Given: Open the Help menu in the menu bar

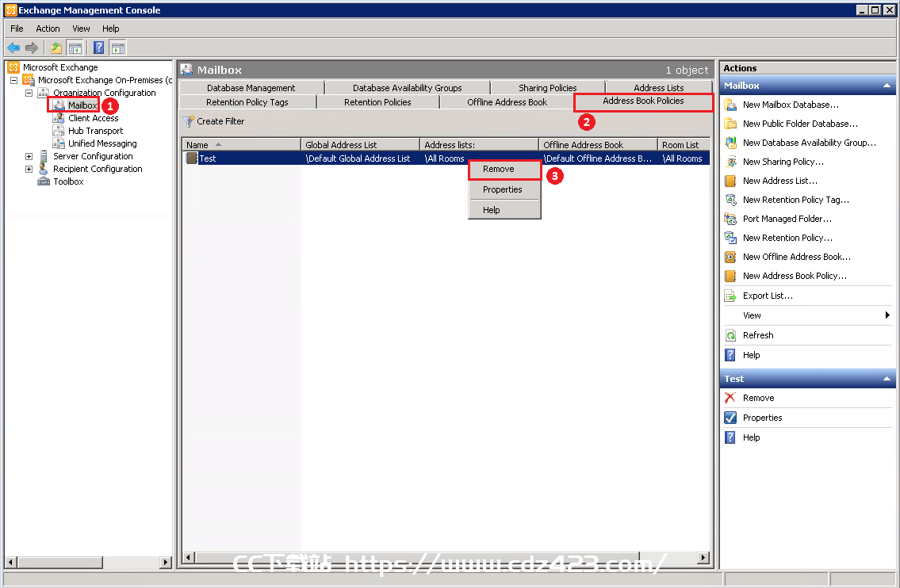Looking at the screenshot, I should point(111,29).
